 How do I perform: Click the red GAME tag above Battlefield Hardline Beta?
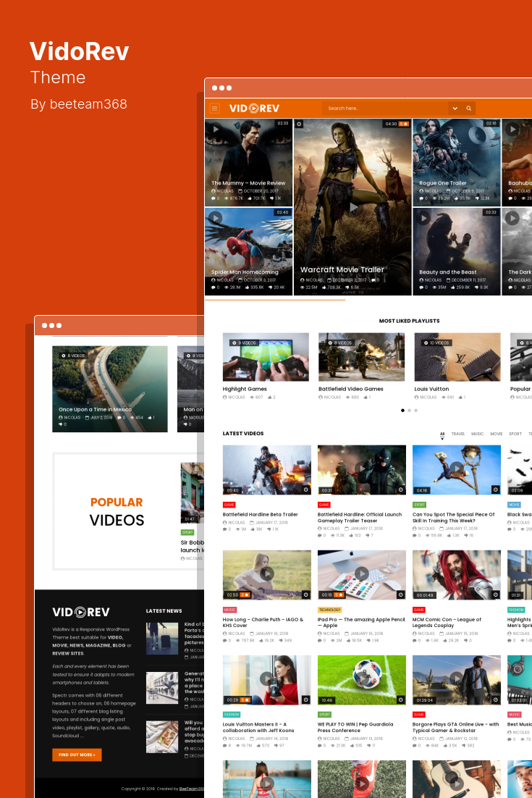click(229, 505)
